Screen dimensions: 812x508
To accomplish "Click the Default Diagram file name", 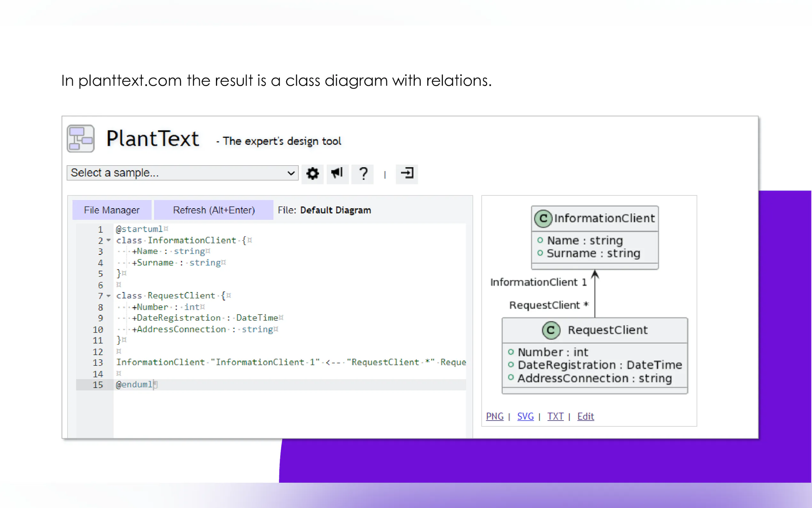I will pyautogui.click(x=335, y=210).
